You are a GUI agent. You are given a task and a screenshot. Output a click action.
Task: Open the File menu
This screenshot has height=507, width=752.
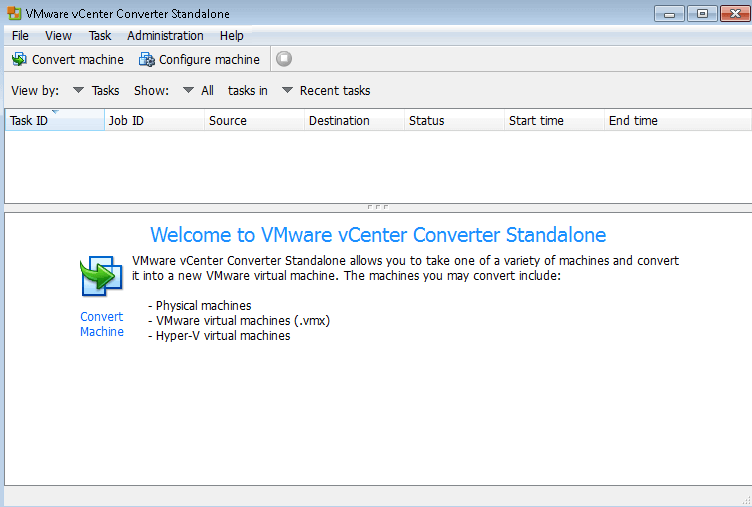20,36
